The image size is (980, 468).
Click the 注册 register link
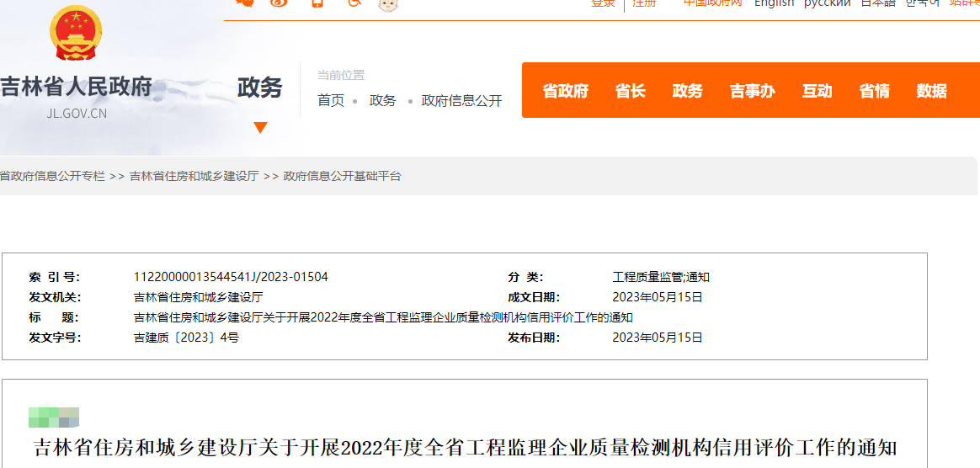644,3
